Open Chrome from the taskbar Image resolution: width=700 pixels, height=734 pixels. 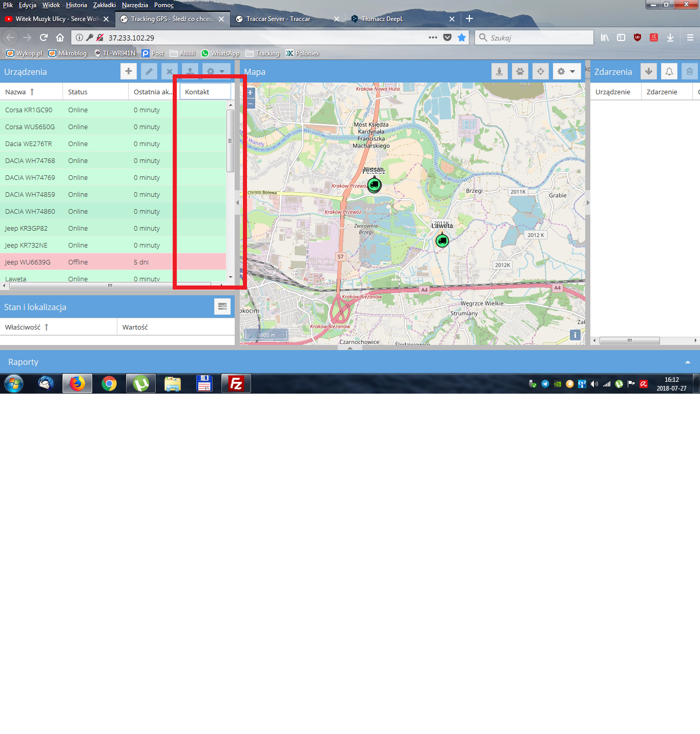pyautogui.click(x=109, y=383)
